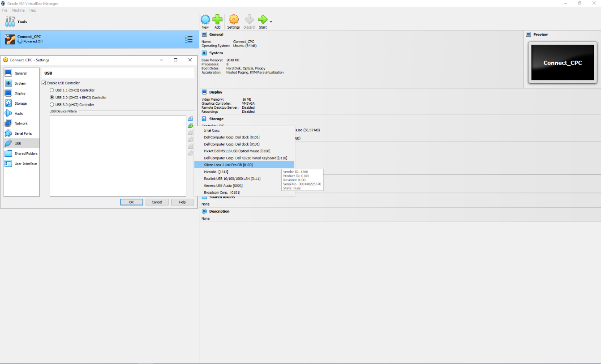Viewport: 601px width, 364px height.
Task: Enable the USB Controller checkbox
Action: click(43, 83)
